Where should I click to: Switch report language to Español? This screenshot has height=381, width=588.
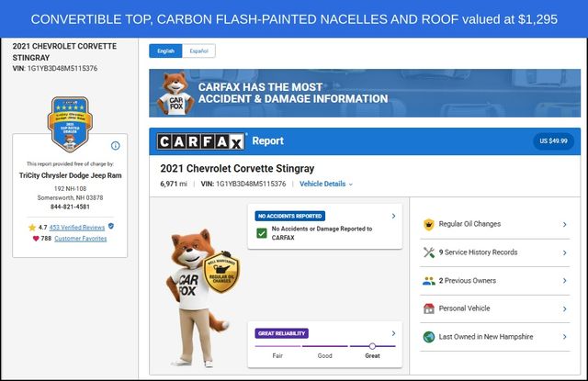[x=198, y=50]
